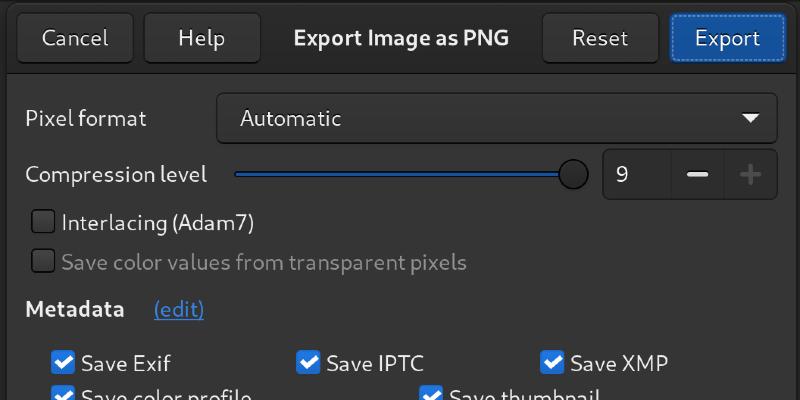
Task: Click the Export Image as PNG title
Action: [x=401, y=39]
